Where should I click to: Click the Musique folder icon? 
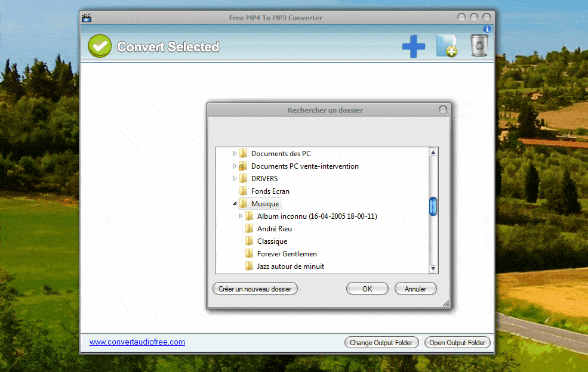click(x=244, y=203)
